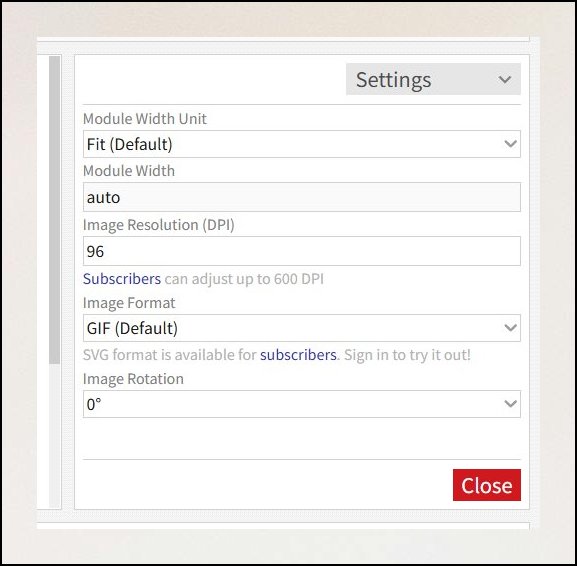The height and width of the screenshot is (566, 577).
Task: Expand the Image Format dropdown
Action: click(302, 328)
